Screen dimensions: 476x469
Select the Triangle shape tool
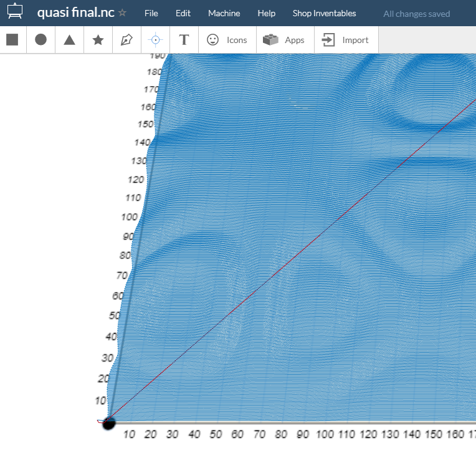(x=69, y=40)
